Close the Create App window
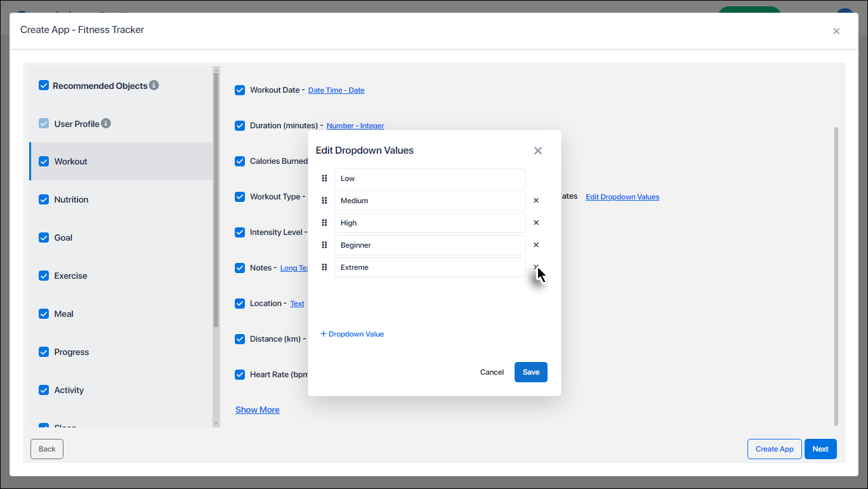 [836, 31]
